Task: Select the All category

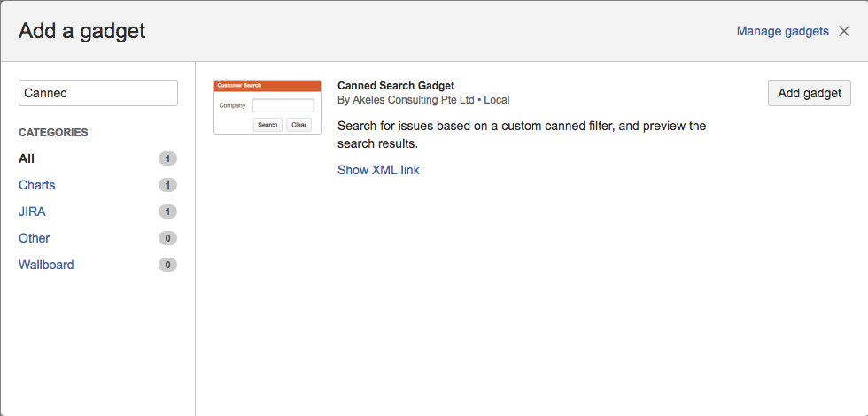Action: (27, 158)
